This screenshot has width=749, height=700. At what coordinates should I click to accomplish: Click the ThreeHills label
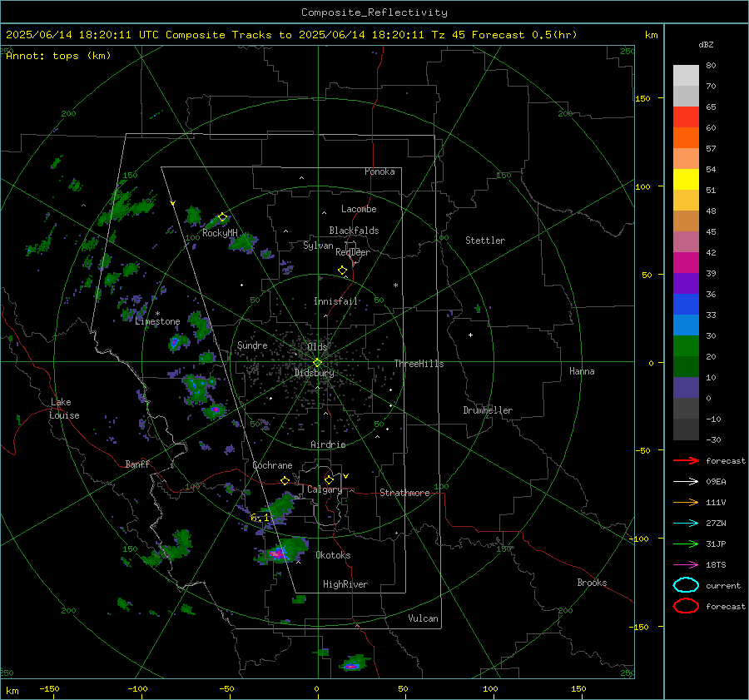coord(419,364)
